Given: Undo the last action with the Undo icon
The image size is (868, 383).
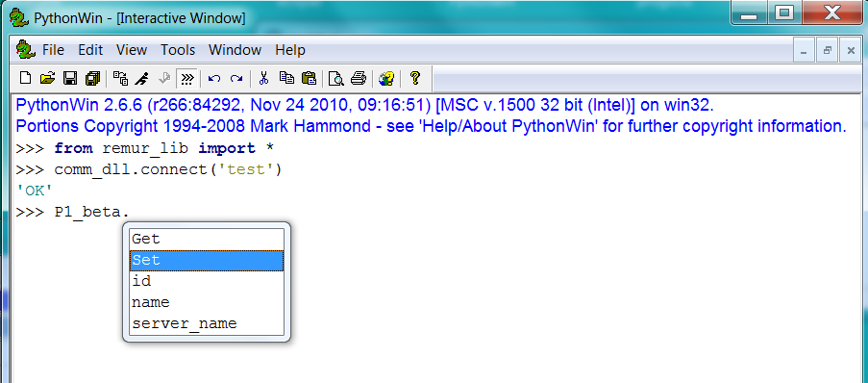Looking at the screenshot, I should coord(214,78).
